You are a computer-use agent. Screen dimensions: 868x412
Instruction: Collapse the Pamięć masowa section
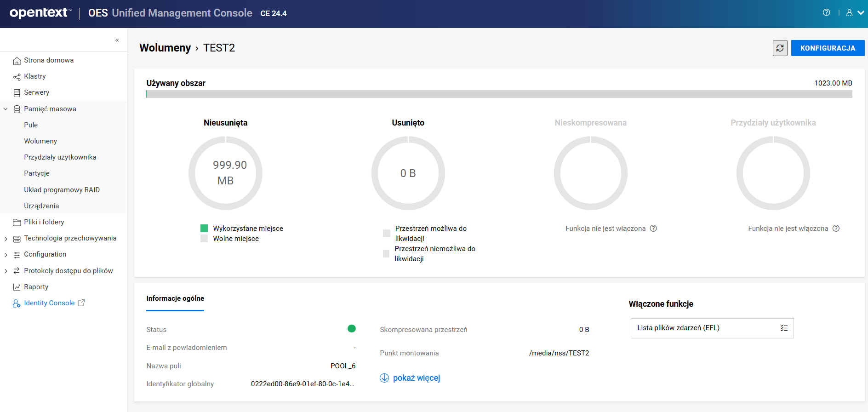pyautogui.click(x=6, y=109)
